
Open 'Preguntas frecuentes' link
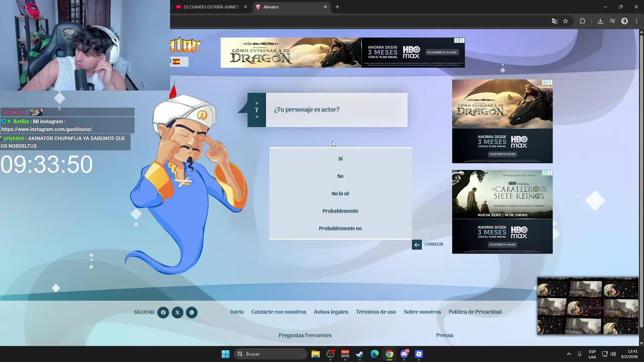[x=305, y=335]
